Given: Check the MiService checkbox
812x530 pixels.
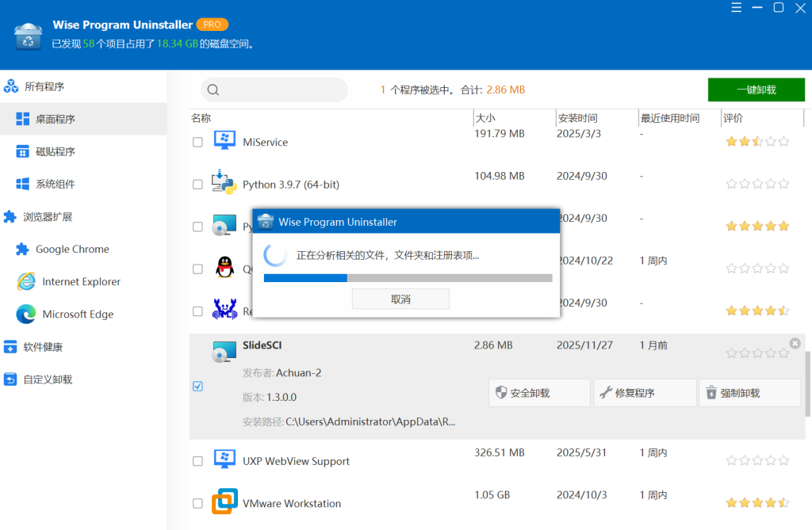Looking at the screenshot, I should point(197,141).
